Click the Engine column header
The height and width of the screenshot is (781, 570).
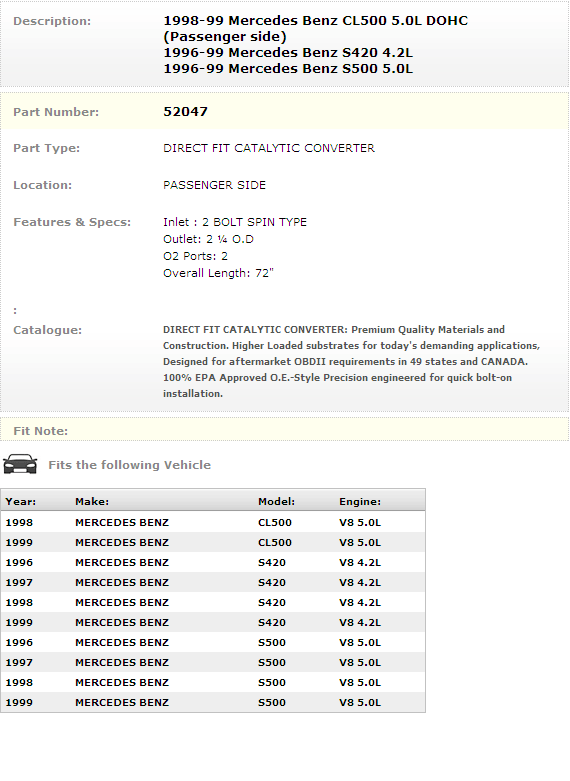click(x=360, y=502)
